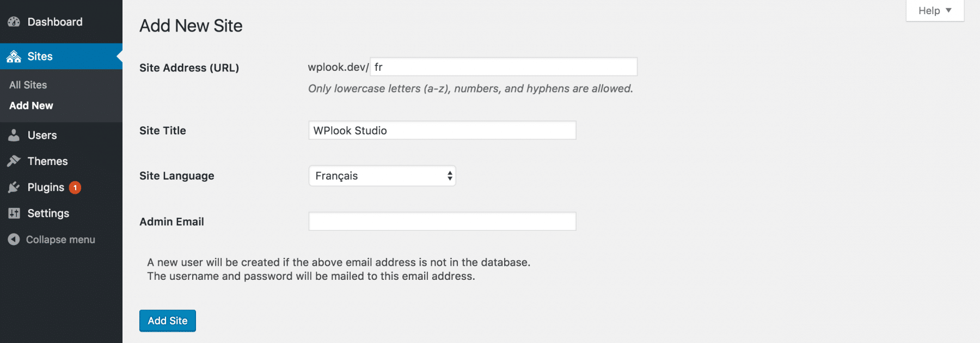Click the Sites network icon in sidebar
Image resolution: width=980 pixels, height=343 pixels.
(14, 56)
